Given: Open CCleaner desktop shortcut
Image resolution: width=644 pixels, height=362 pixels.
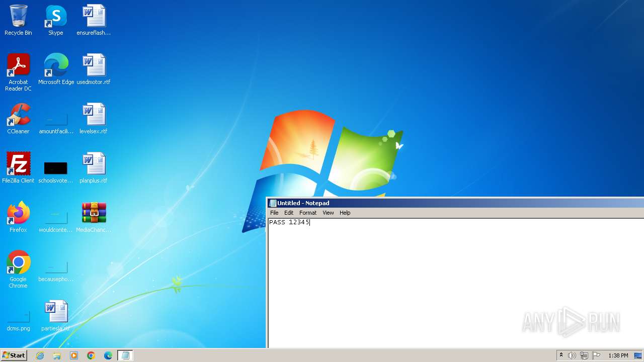Looking at the screenshot, I should (x=18, y=119).
